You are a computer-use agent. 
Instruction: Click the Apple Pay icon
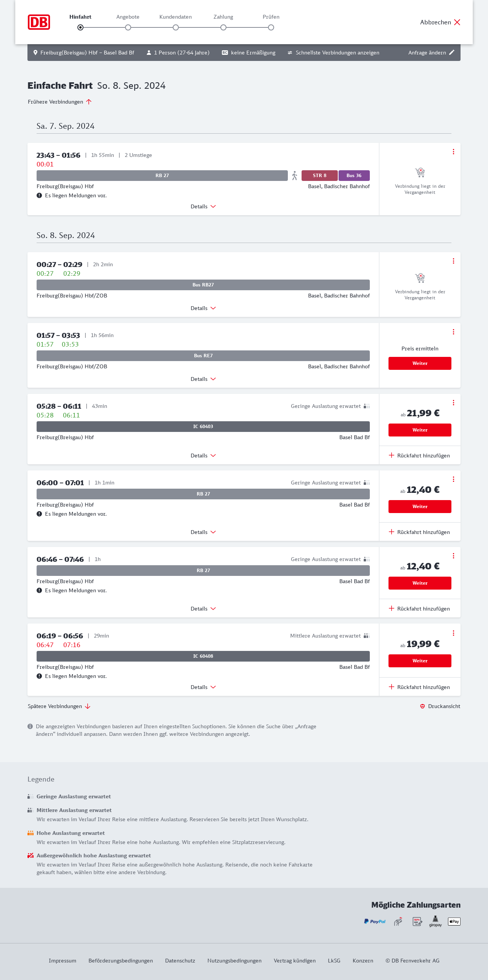click(454, 921)
